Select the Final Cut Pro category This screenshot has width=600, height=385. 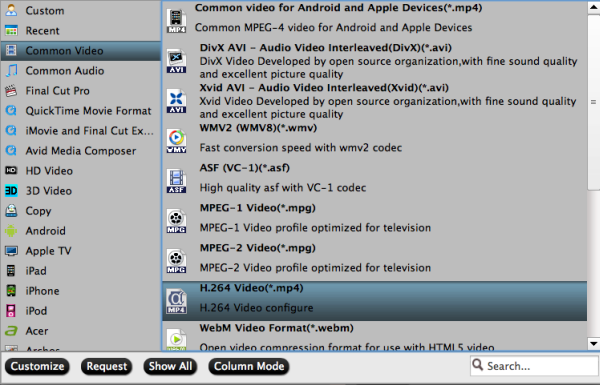tap(81, 91)
